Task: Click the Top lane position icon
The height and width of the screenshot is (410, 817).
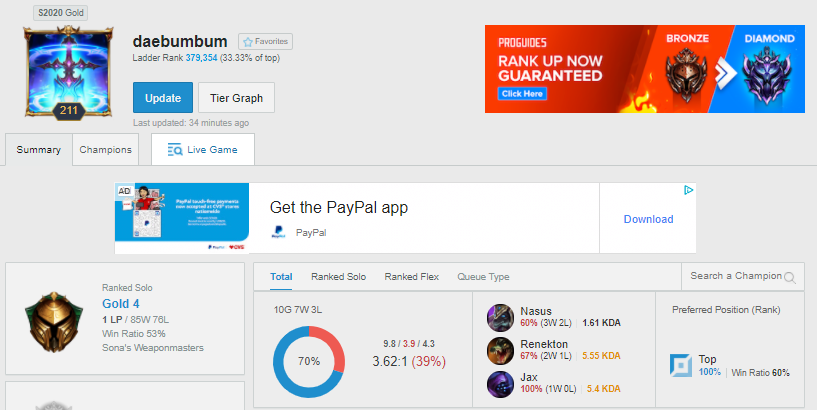Action: [680, 365]
